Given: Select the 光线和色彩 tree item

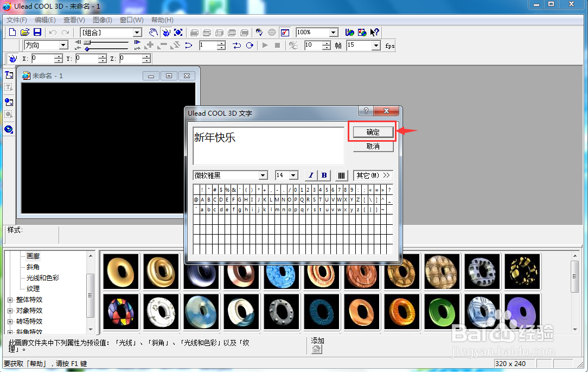Looking at the screenshot, I should 43,278.
